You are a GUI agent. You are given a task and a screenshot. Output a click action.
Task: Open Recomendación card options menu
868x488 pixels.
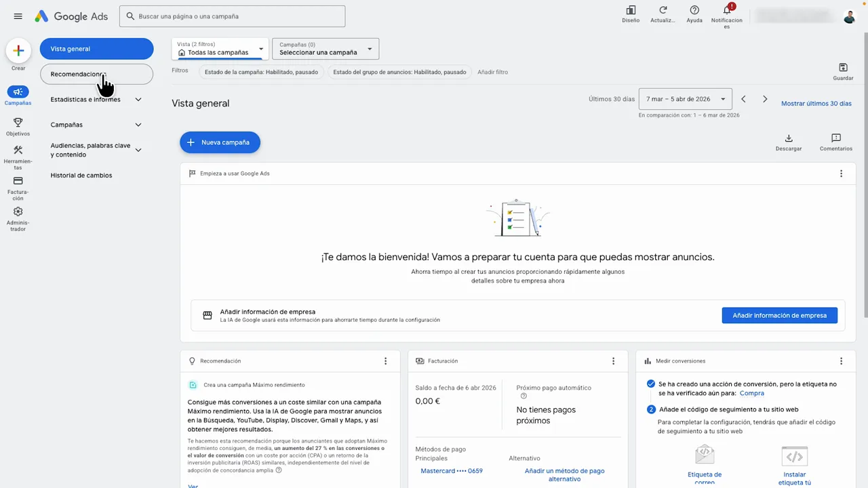tap(385, 361)
